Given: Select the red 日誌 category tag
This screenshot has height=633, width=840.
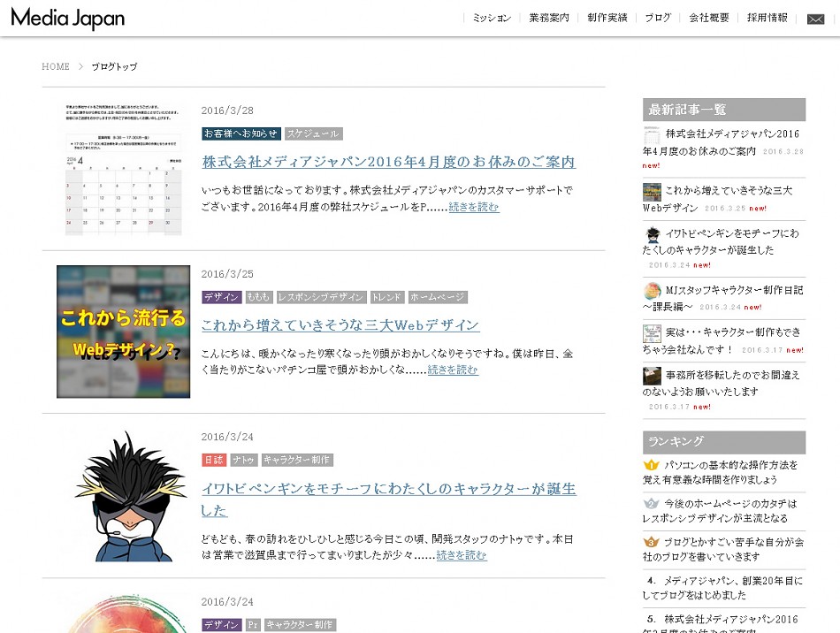Looking at the screenshot, I should [214, 460].
